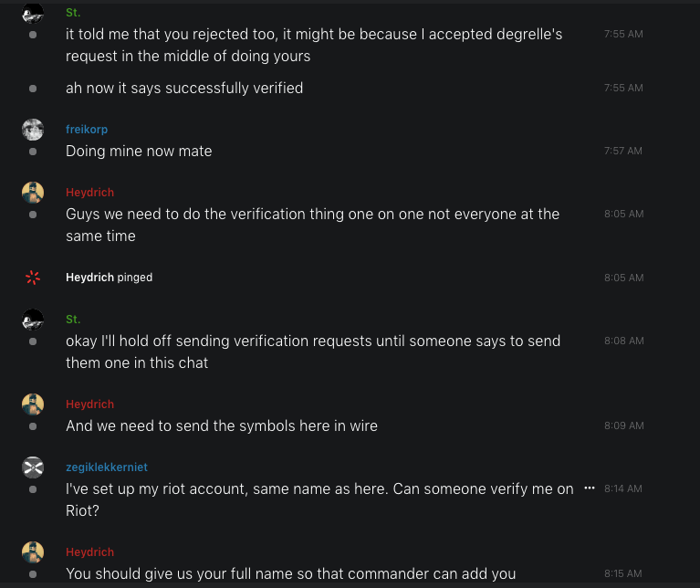Click freikorp's profile avatar
The height and width of the screenshot is (588, 700).
pyautogui.click(x=33, y=130)
